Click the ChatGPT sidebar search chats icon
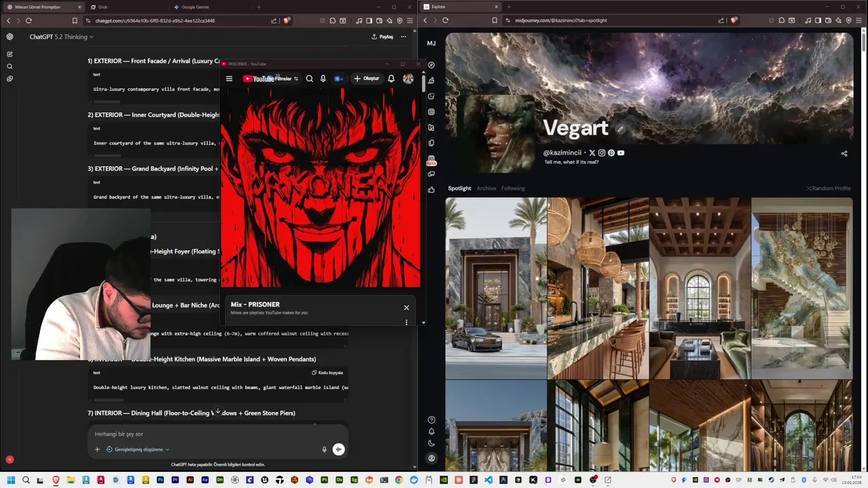 point(9,66)
